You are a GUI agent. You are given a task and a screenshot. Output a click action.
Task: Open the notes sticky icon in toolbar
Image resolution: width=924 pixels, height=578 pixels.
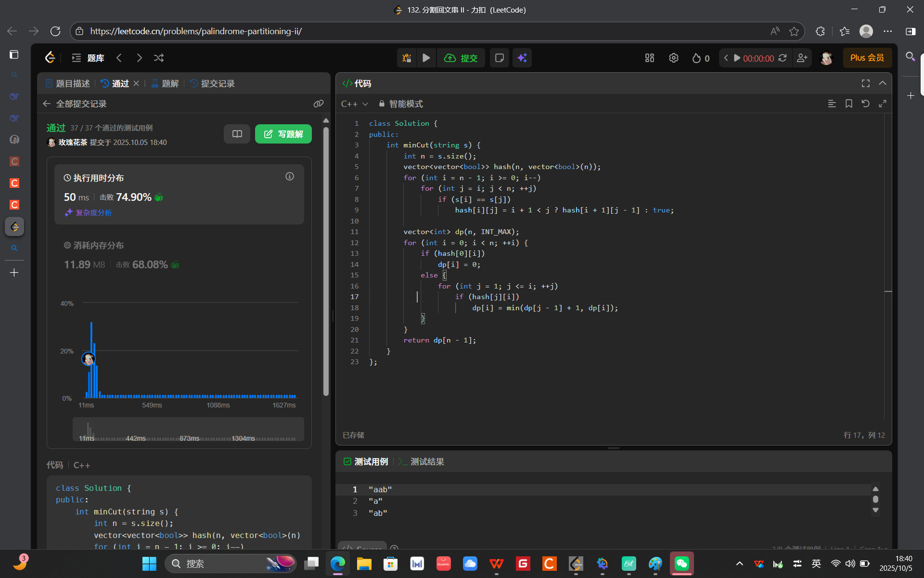click(x=499, y=58)
